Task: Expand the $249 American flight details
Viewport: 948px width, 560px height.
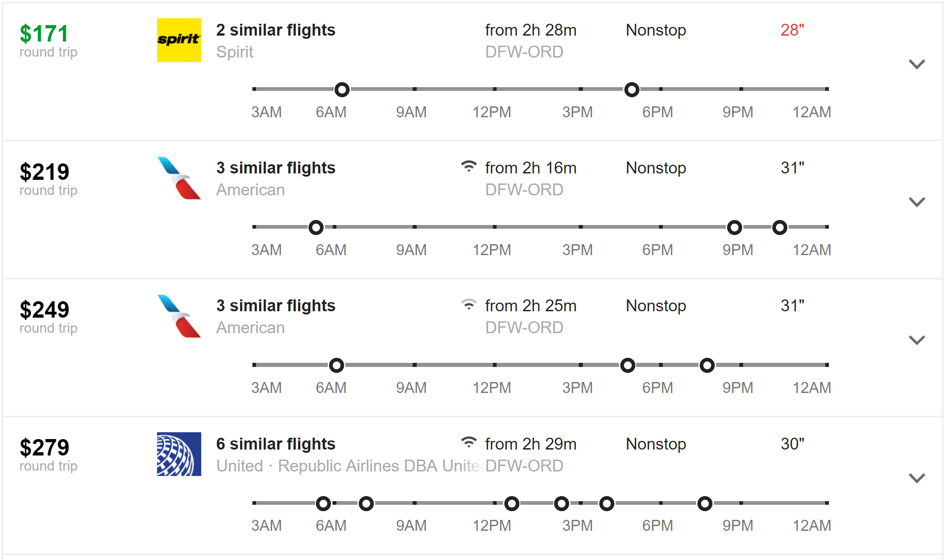Action: tap(917, 340)
